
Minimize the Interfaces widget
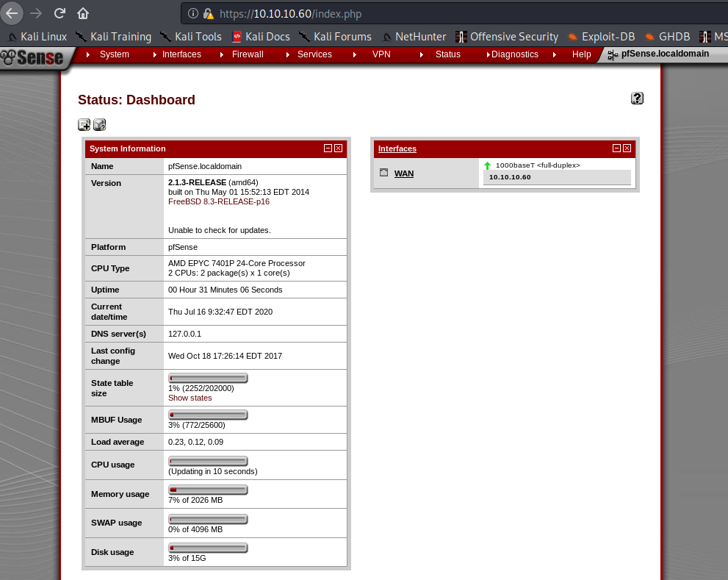click(x=616, y=148)
